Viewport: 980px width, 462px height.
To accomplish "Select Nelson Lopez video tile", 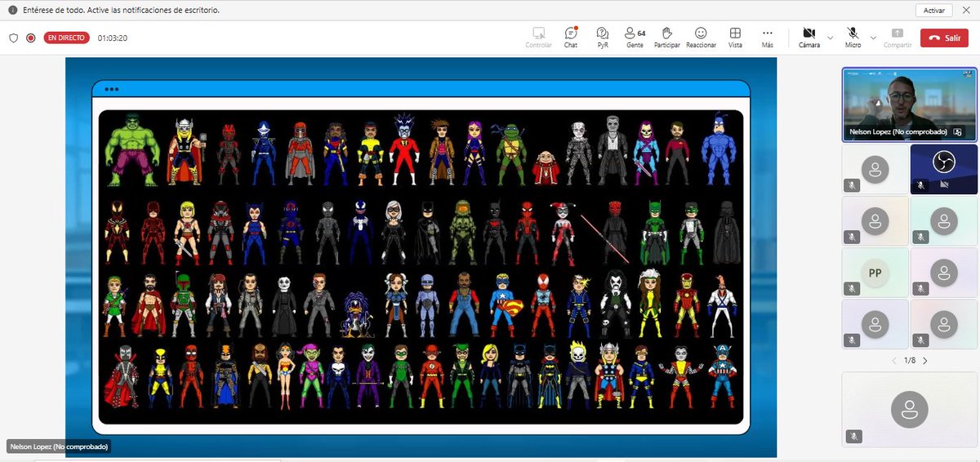I will click(909, 104).
